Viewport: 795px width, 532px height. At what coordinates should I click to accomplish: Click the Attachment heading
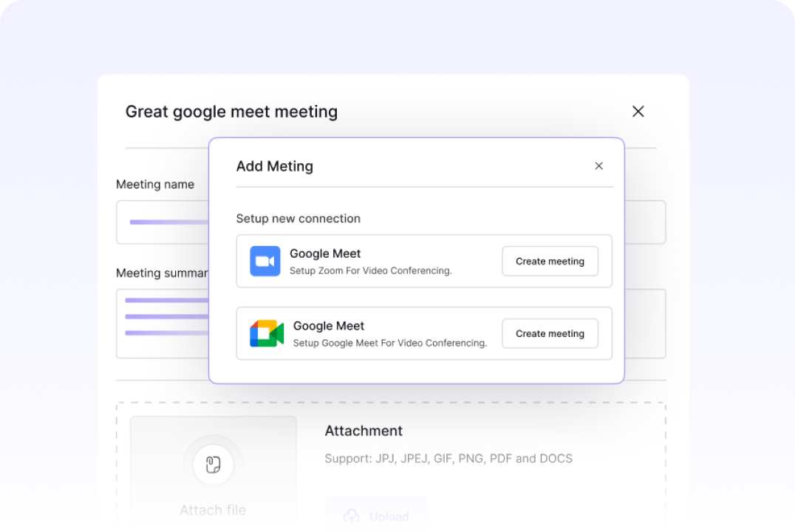coord(364,431)
